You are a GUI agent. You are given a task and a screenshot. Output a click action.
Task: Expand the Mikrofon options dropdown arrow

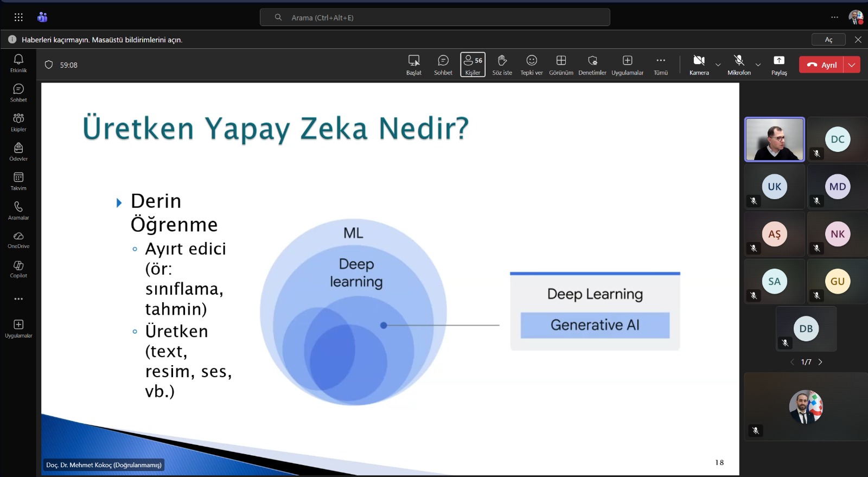pos(758,65)
